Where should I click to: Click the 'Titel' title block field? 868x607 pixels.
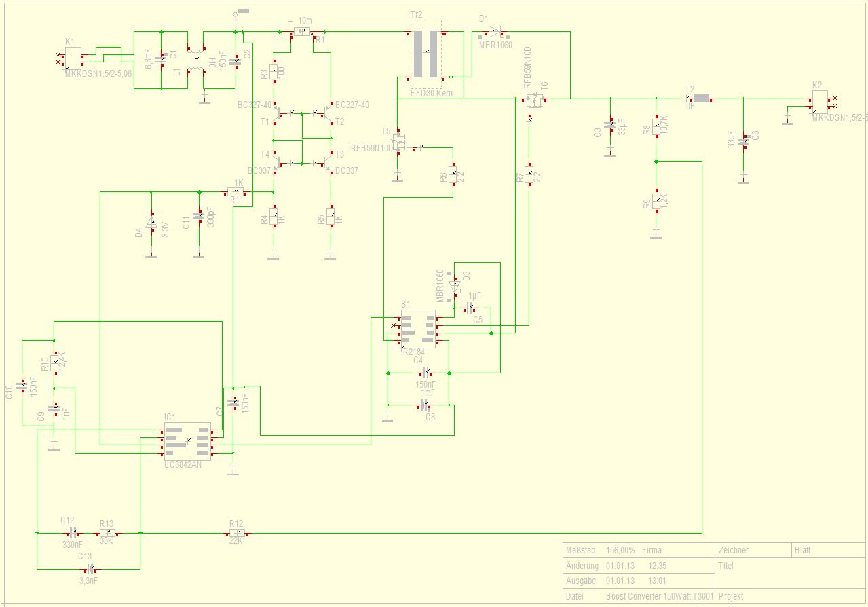(726, 566)
